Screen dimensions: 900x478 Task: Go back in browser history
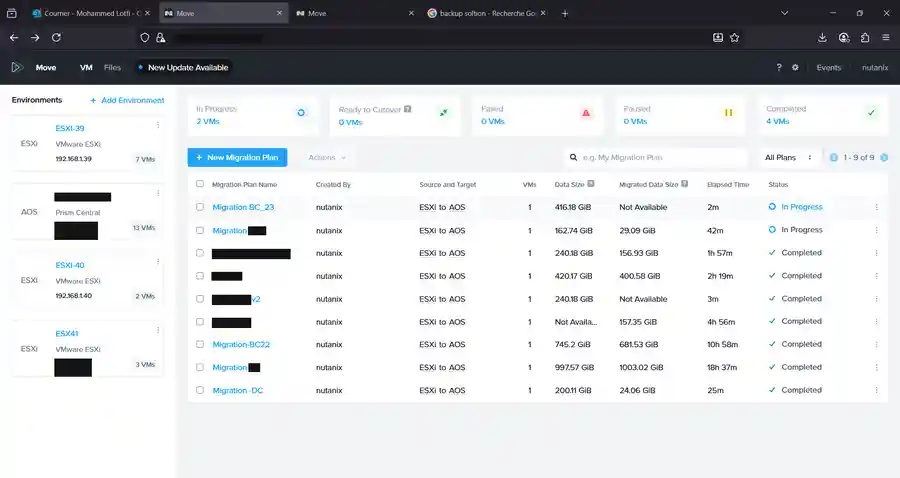pos(14,37)
